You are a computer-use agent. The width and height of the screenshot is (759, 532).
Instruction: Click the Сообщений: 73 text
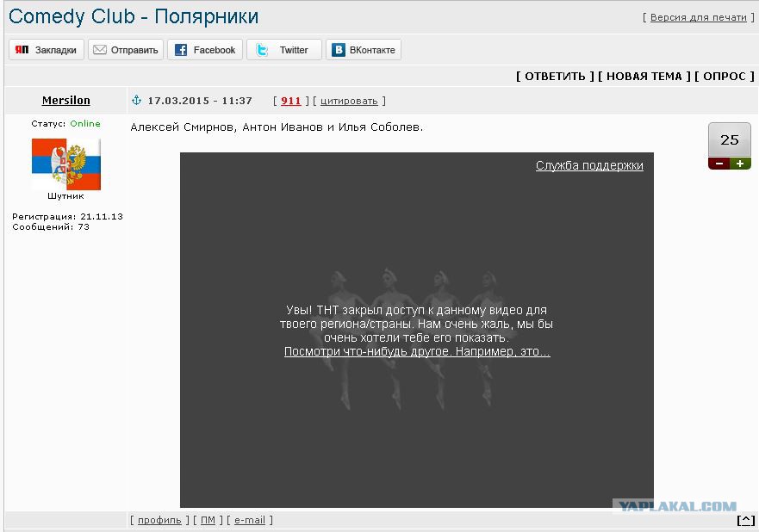[x=51, y=226]
